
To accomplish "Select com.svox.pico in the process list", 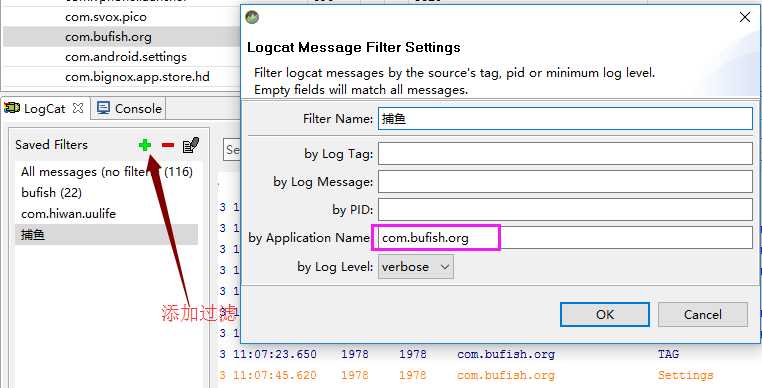I will [x=121, y=17].
